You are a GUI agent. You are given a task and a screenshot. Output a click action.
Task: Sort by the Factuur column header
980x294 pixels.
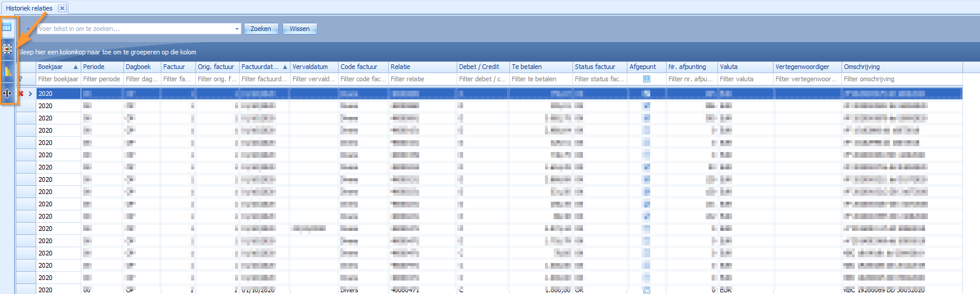tap(178, 67)
